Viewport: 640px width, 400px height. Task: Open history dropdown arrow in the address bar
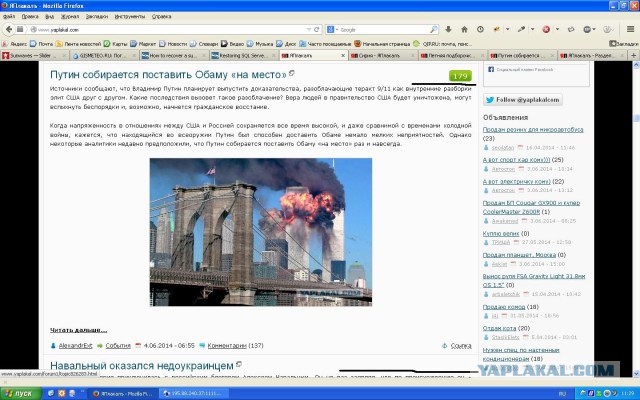click(309, 29)
